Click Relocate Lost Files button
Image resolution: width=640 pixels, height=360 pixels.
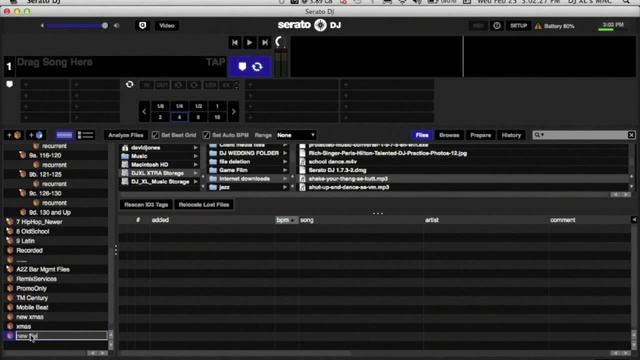pos(204,204)
